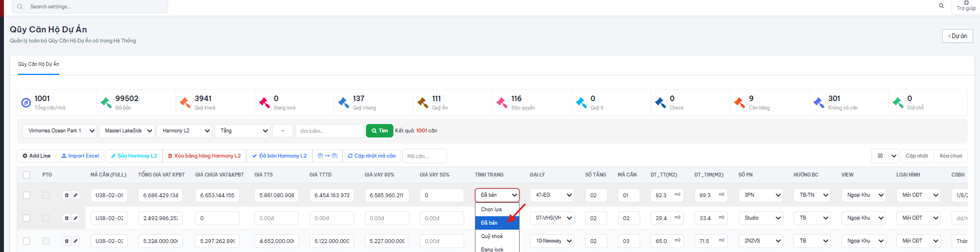Open the 10-Newway Đại lý dropdown
The height and width of the screenshot is (252, 980).
552,241
